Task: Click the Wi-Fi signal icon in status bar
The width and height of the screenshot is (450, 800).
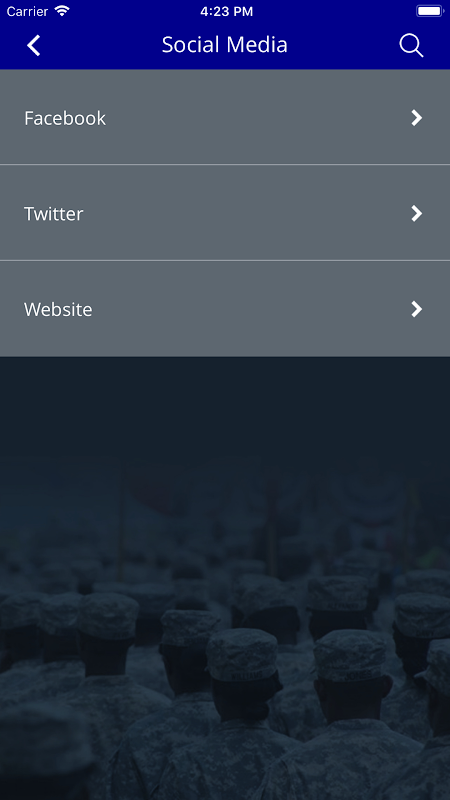Action: tap(62, 11)
